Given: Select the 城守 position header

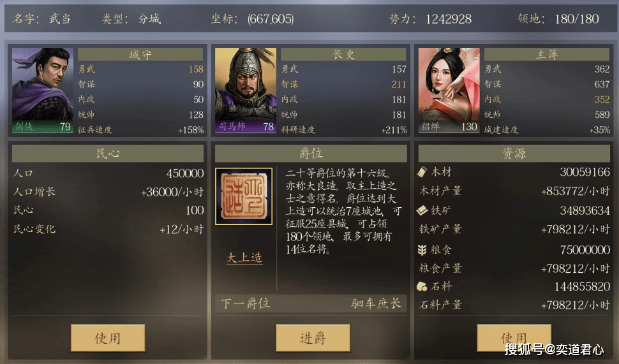Looking at the screenshot, I should pos(140,54).
